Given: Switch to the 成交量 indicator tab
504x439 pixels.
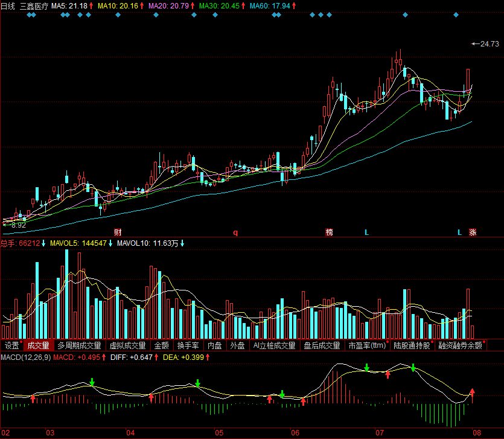Looking at the screenshot, I should pyautogui.click(x=39, y=346).
